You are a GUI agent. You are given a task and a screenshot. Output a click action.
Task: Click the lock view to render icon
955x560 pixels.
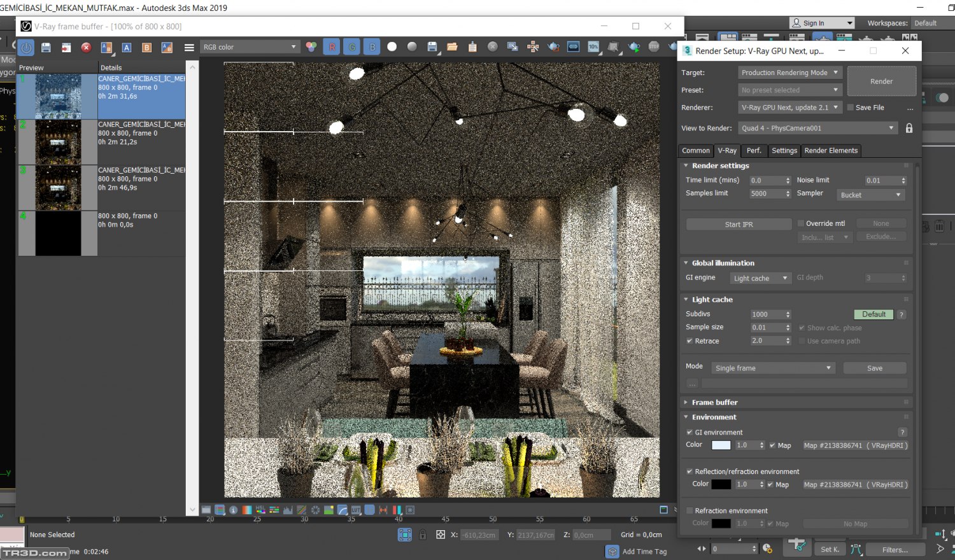point(909,128)
